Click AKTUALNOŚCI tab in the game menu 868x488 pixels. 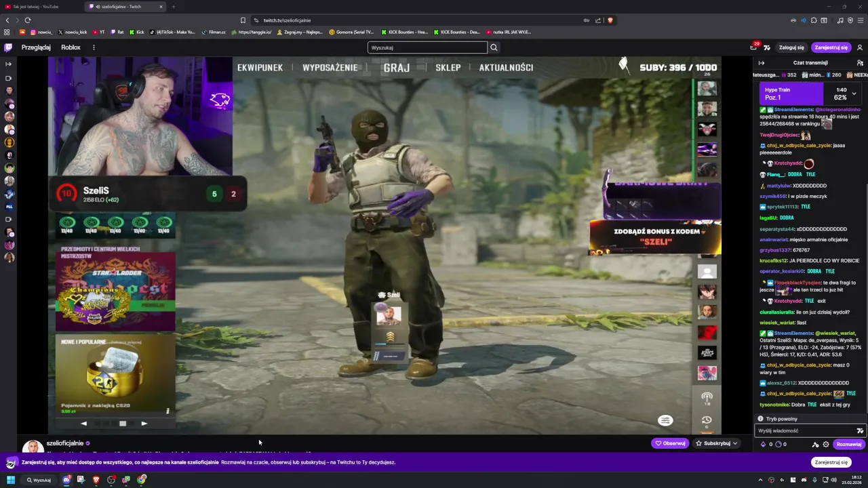pos(506,68)
